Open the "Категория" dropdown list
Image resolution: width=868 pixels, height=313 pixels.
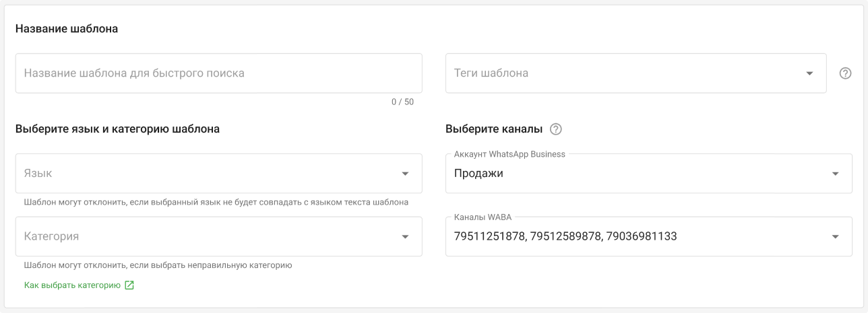pyautogui.click(x=209, y=237)
